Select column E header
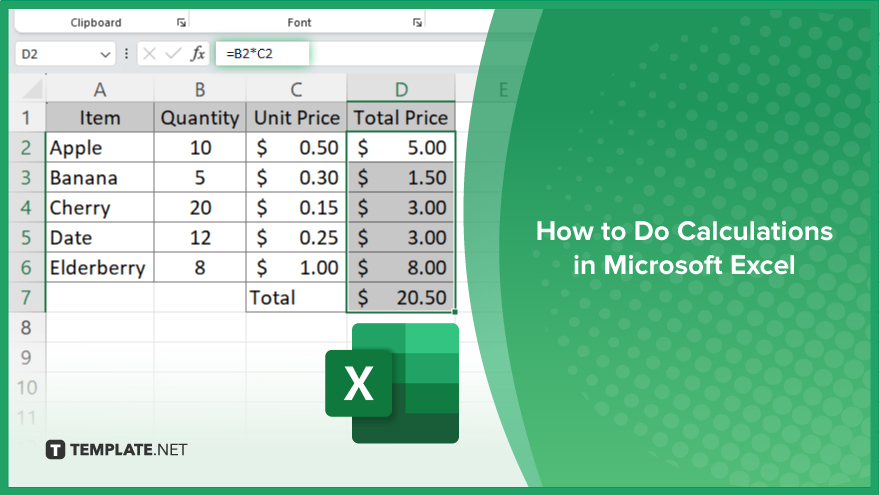 [x=503, y=89]
